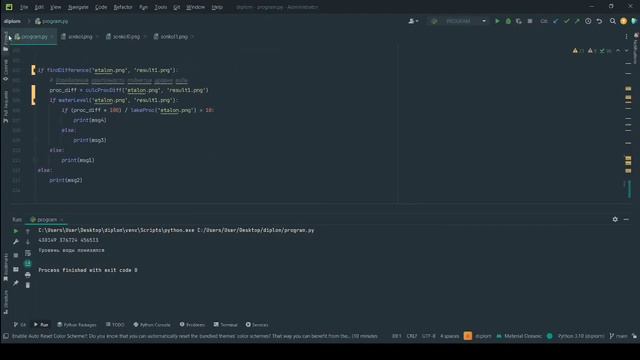Open the orange IDE updates avatar icon
The width and height of the screenshot is (640, 360).
(x=623, y=21)
